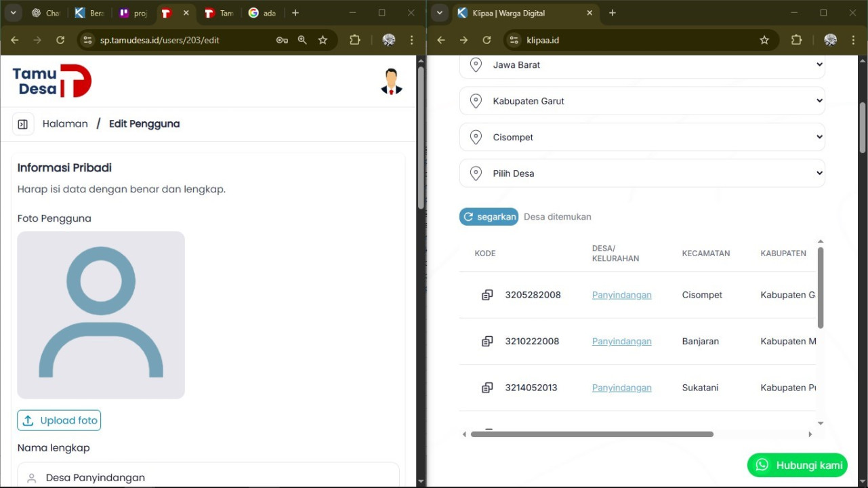
Task: Open the password key icon in address bar
Action: click(282, 40)
